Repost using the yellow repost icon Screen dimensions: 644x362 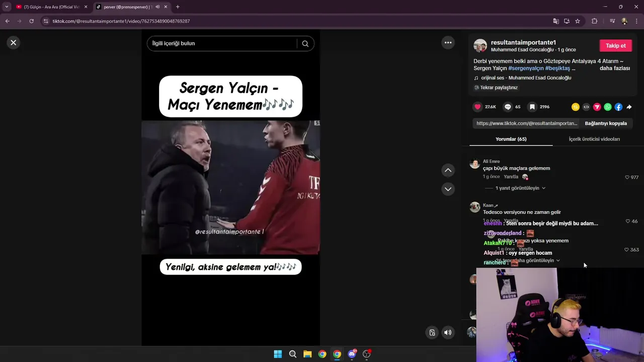[x=576, y=107]
